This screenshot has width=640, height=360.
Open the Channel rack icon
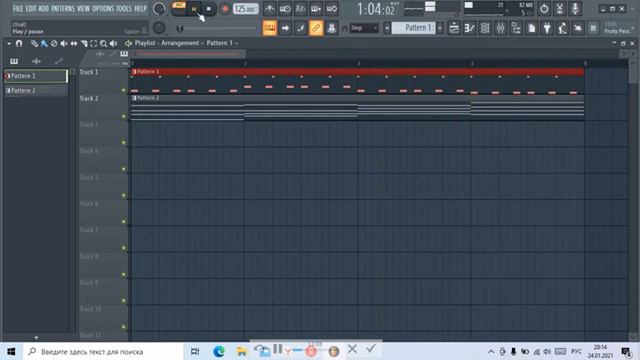485,28
